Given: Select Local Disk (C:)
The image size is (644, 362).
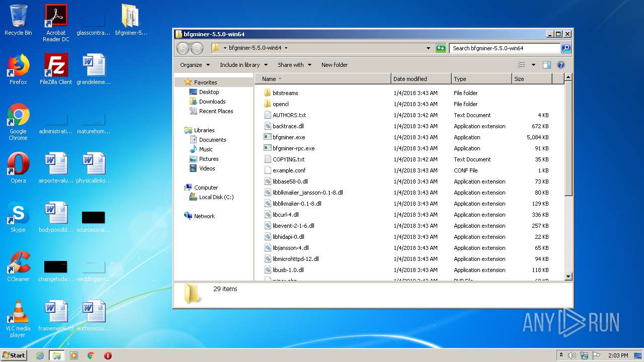Looking at the screenshot, I should pos(216,197).
